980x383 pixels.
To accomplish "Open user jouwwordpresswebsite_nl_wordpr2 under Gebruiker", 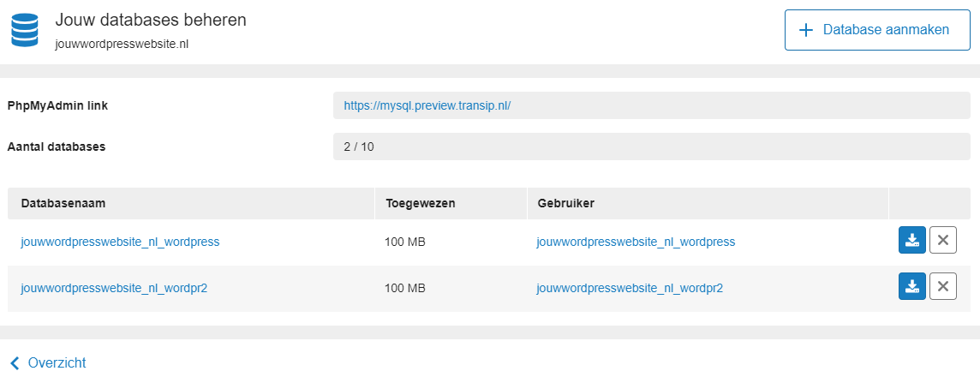I will (630, 288).
